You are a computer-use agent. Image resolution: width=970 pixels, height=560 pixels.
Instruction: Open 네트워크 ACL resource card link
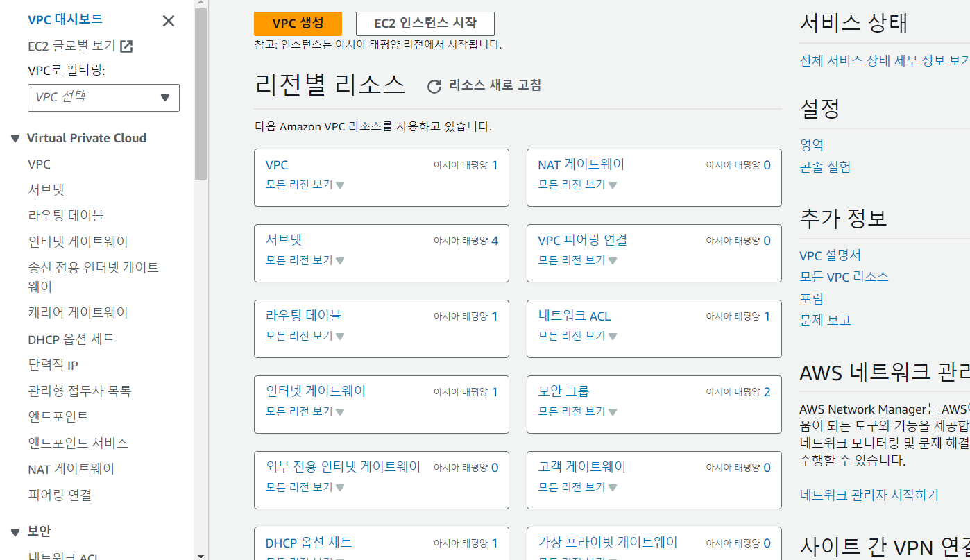click(575, 316)
